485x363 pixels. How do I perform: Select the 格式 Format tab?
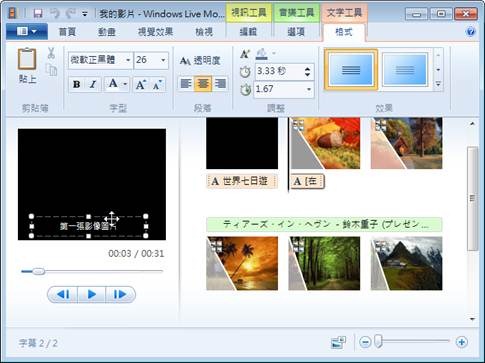point(344,32)
